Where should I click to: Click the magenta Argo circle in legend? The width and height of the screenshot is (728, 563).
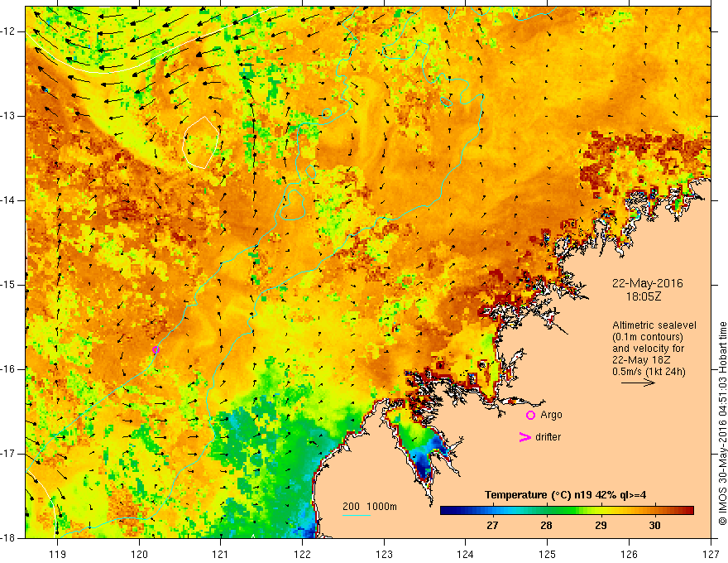coord(530,416)
